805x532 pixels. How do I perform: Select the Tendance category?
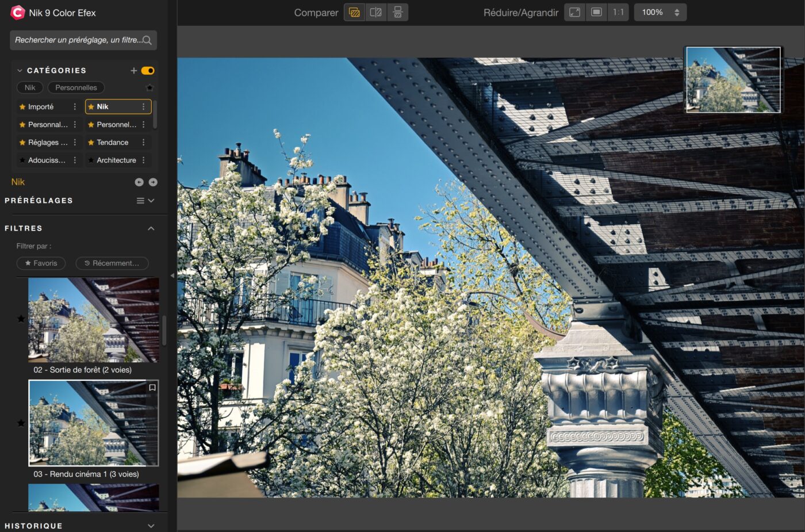(x=113, y=143)
